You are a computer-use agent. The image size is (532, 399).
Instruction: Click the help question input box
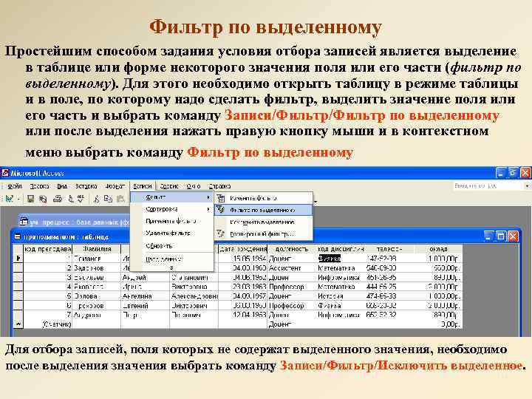(x=488, y=186)
